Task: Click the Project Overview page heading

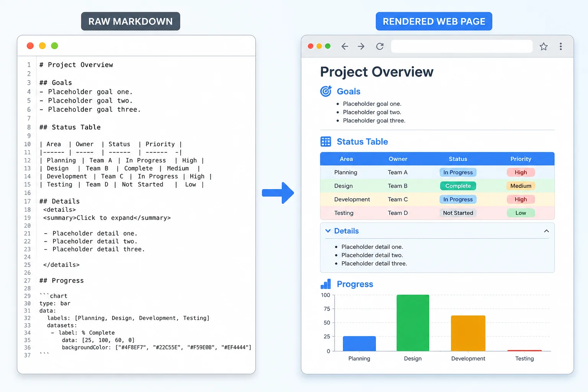Action: point(377,72)
